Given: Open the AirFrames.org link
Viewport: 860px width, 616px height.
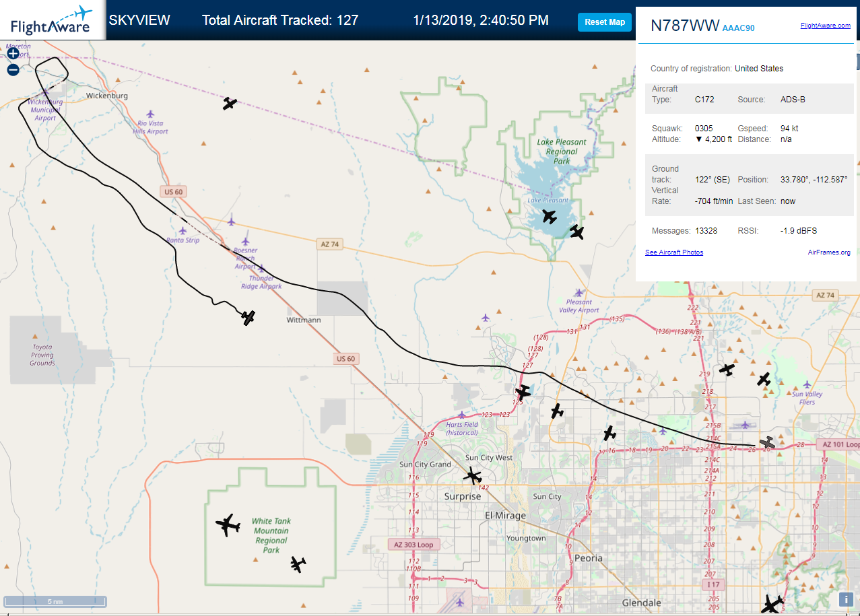Looking at the screenshot, I should coord(829,252).
